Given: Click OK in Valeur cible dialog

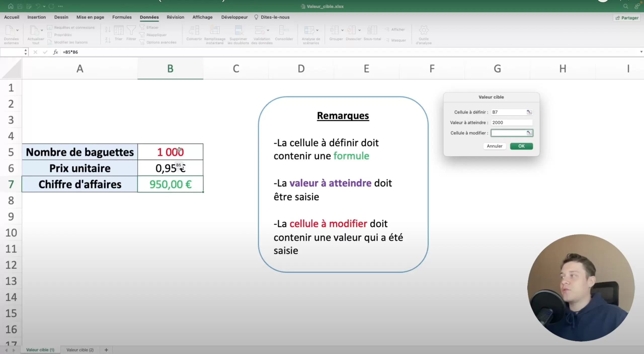Looking at the screenshot, I should [521, 146].
